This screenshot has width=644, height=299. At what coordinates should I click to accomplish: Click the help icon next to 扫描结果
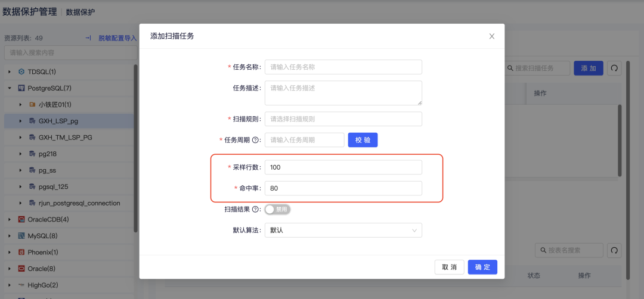coord(255,210)
